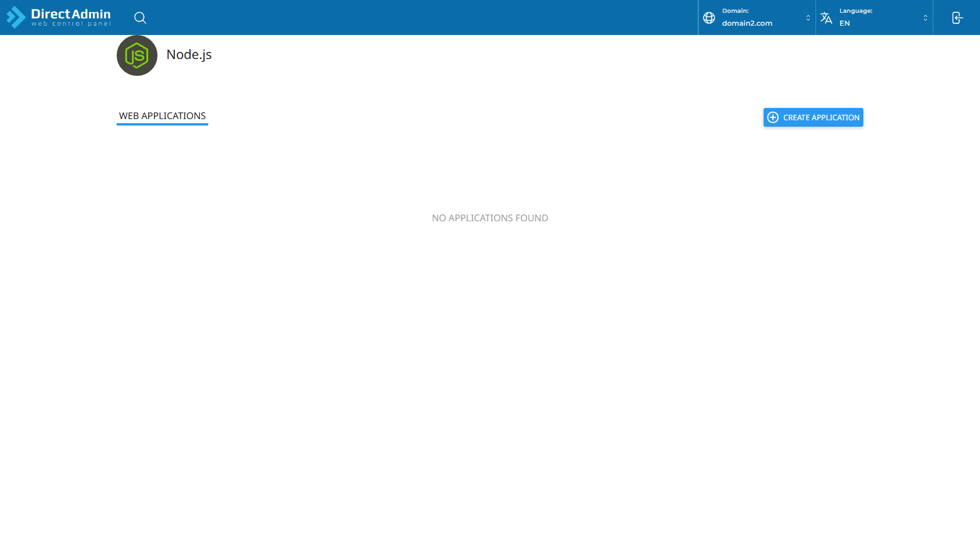The width and height of the screenshot is (980, 554).
Task: Click the domain2.com domain value
Action: pyautogui.click(x=747, y=23)
